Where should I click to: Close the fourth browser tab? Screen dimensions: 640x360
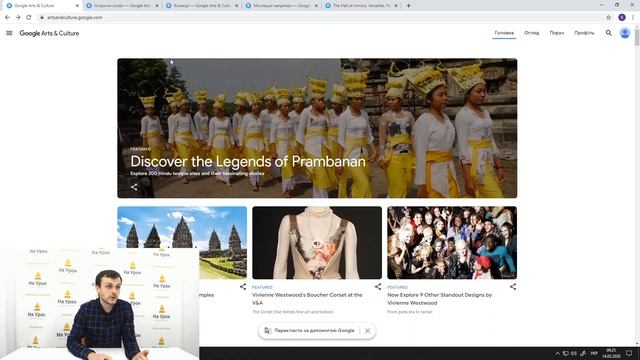click(x=316, y=6)
